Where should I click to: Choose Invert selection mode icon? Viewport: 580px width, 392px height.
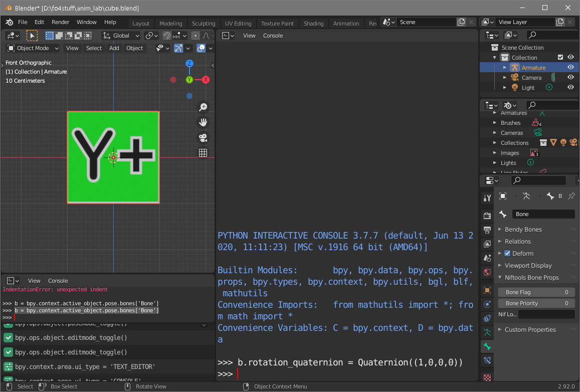pyautogui.click(x=78, y=36)
